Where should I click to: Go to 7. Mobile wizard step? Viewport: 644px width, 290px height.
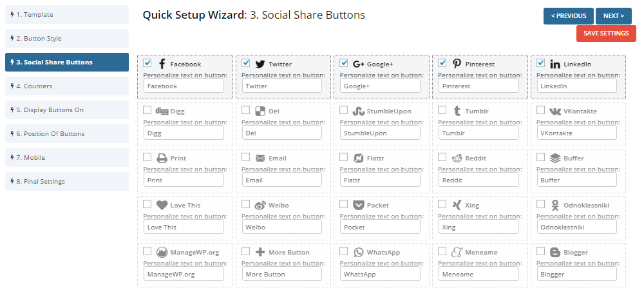point(67,158)
